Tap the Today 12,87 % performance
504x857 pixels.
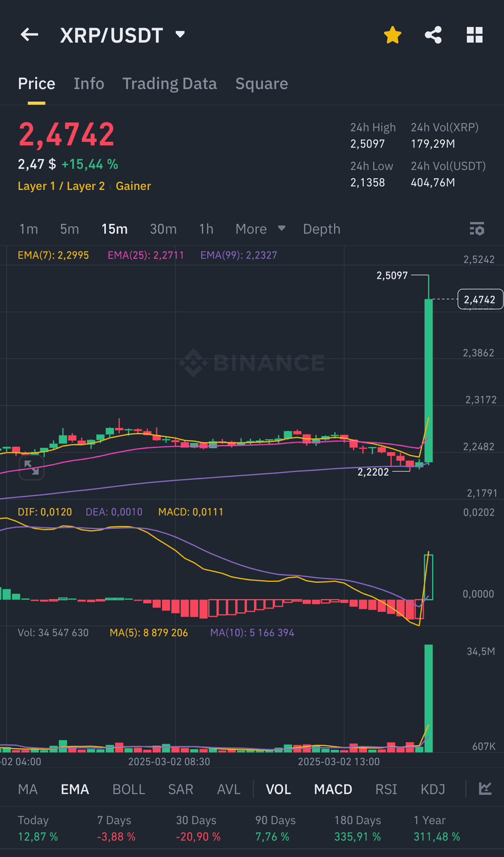click(38, 828)
